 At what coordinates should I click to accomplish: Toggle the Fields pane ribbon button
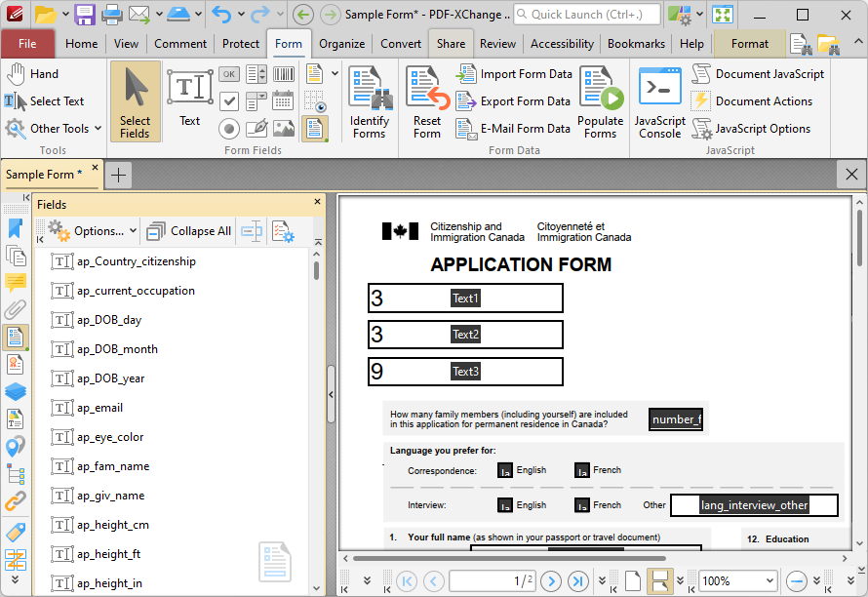tap(314, 129)
